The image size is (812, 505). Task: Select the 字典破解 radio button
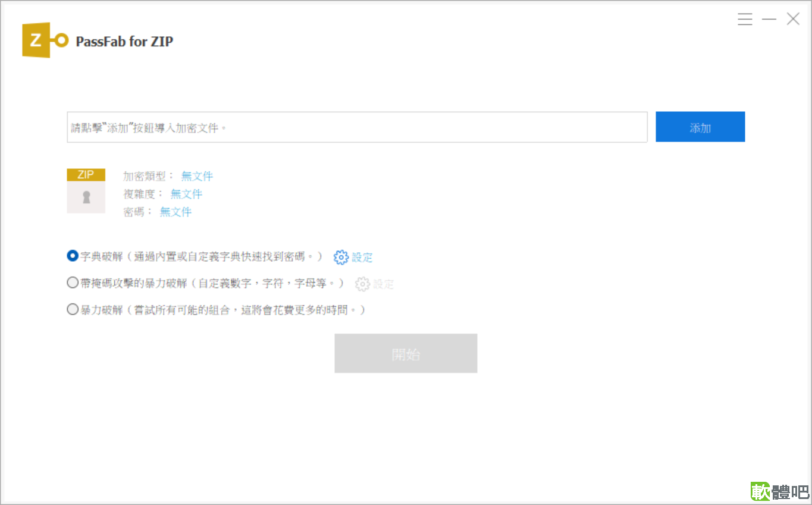pyautogui.click(x=73, y=256)
